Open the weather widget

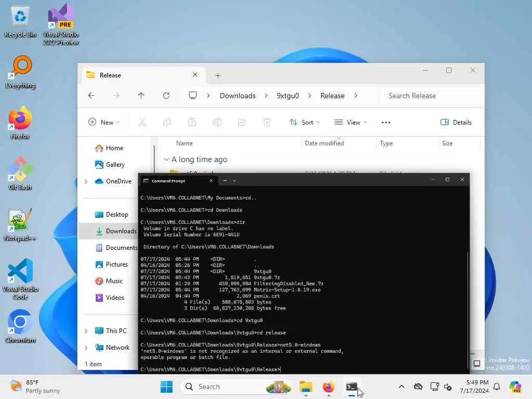[x=35, y=387]
